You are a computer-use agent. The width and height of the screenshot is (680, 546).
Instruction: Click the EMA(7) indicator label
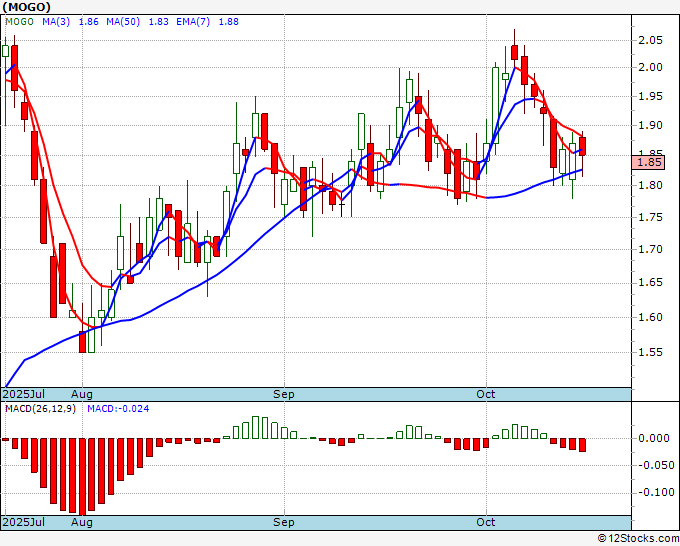[193, 22]
